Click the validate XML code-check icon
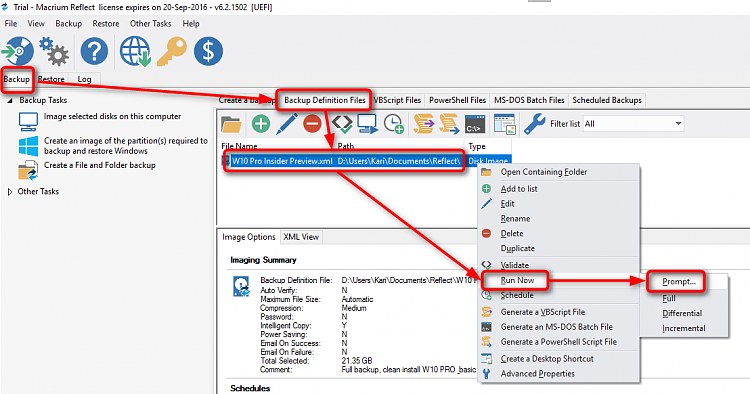 pyautogui.click(x=342, y=124)
